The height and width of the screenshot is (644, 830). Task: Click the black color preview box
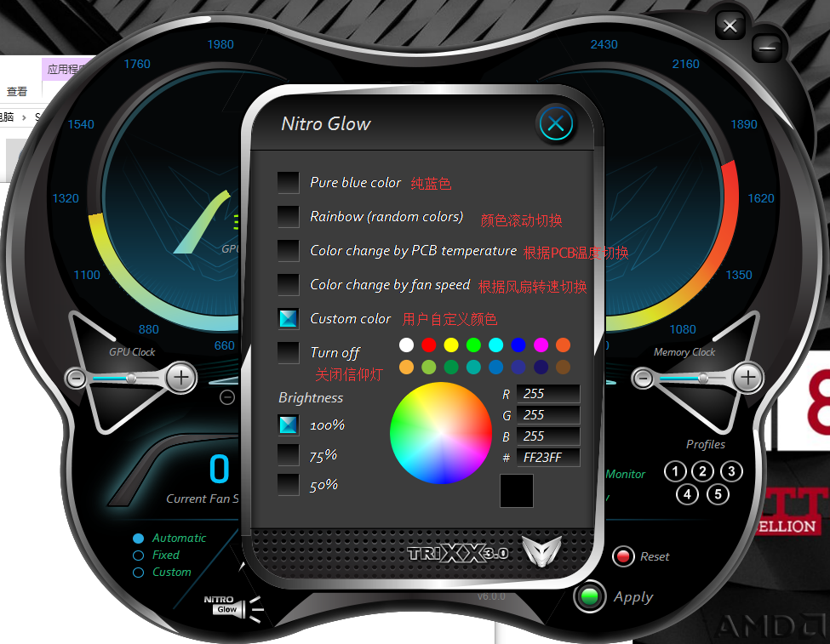click(517, 491)
